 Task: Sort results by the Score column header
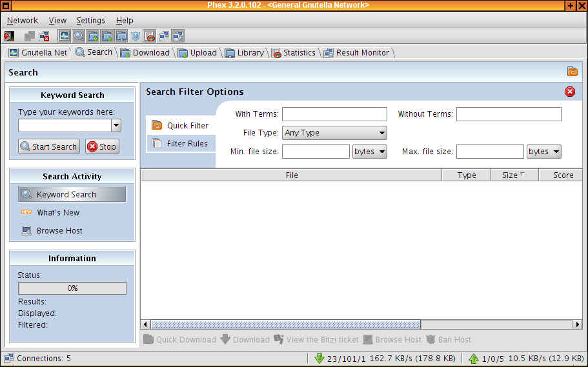(561, 175)
